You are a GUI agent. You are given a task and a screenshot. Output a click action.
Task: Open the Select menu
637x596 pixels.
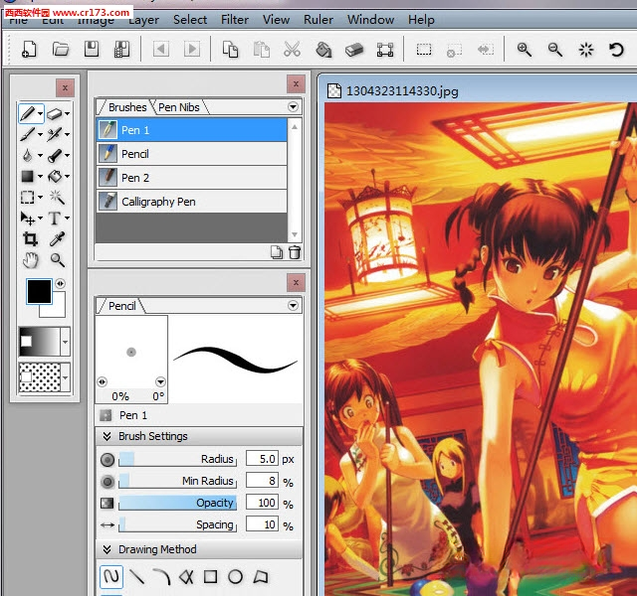[190, 20]
